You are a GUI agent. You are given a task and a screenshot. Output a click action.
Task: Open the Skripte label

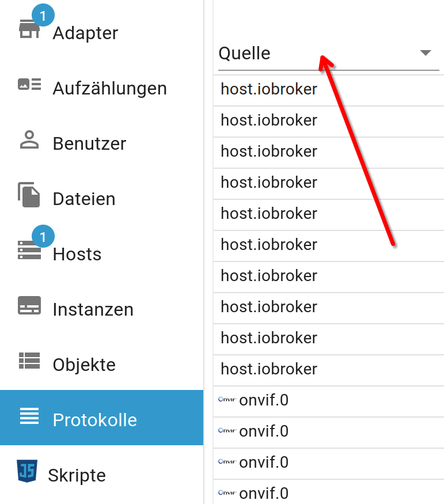[x=77, y=475]
